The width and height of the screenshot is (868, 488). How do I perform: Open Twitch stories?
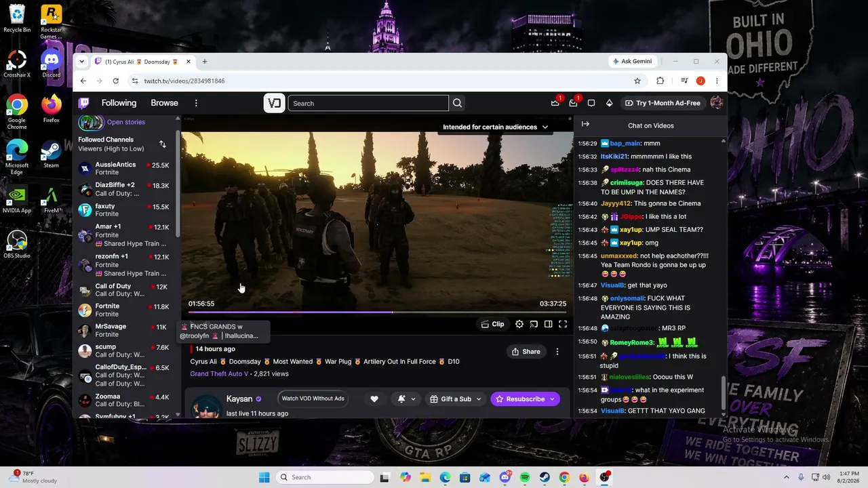(x=111, y=122)
